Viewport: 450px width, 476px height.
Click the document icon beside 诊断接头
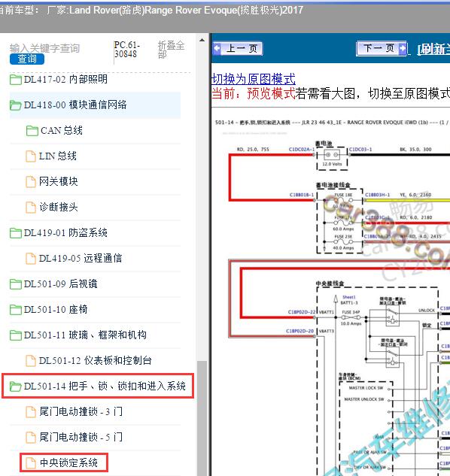30,208
